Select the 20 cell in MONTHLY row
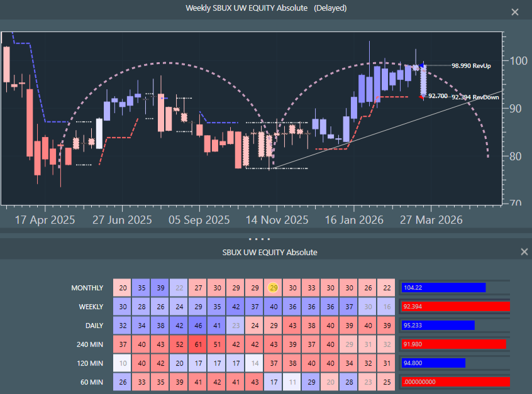The image size is (532, 394). pos(123,288)
